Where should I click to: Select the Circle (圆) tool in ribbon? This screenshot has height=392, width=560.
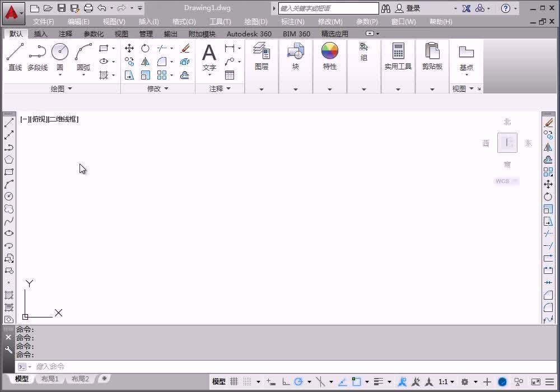pyautogui.click(x=60, y=57)
